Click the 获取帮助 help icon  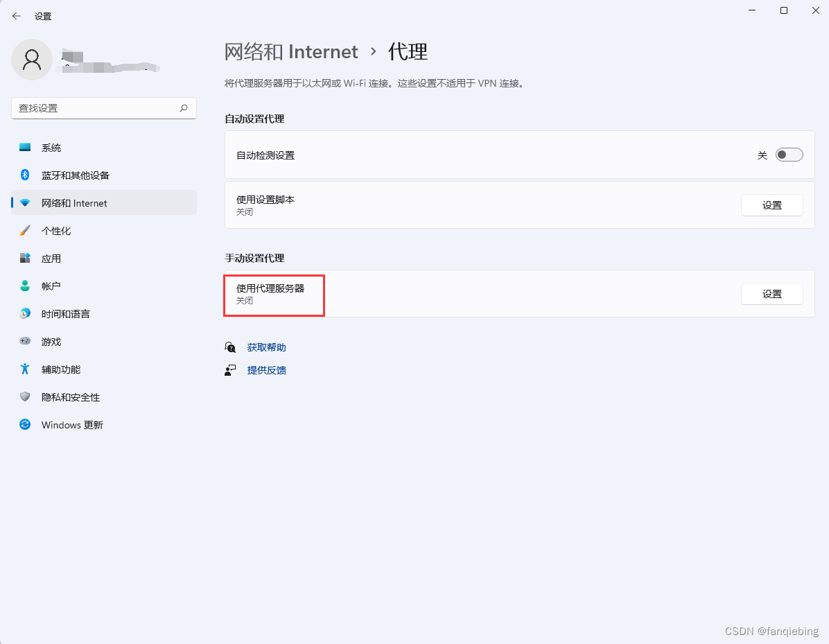pos(230,347)
